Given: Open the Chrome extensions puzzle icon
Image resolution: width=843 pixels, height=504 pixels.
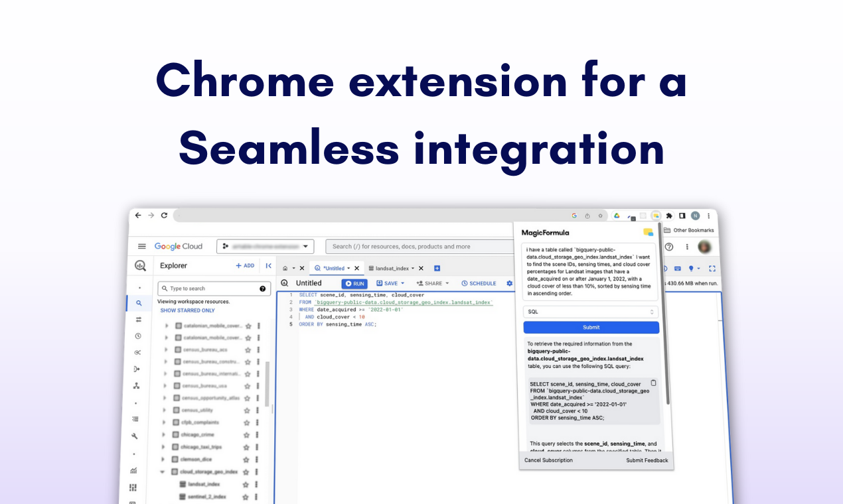Looking at the screenshot, I should 668,216.
